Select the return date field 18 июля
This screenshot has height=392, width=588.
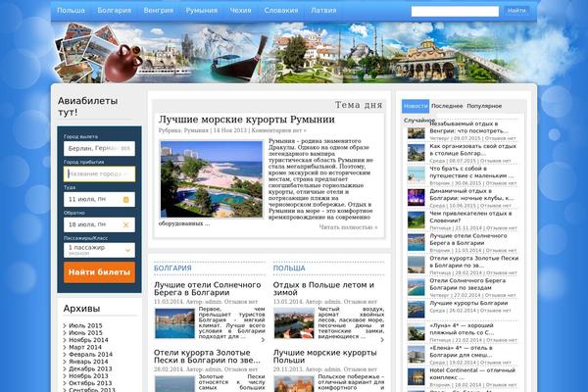tap(99, 224)
